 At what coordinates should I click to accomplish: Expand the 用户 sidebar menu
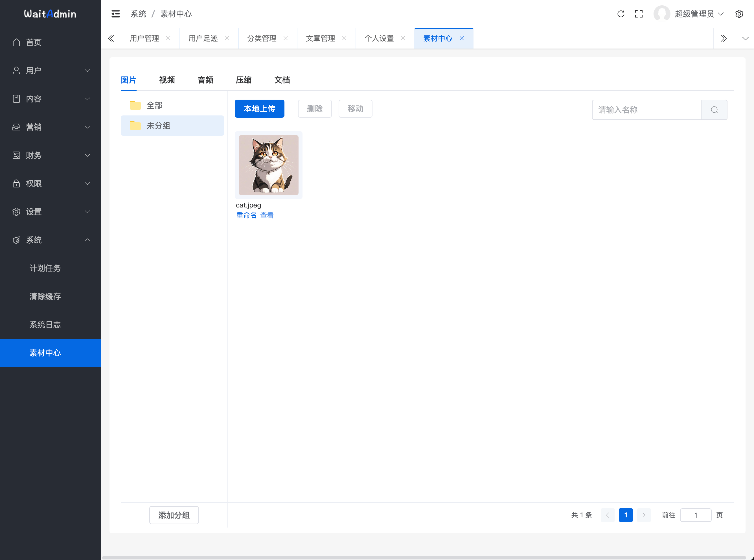coord(51,71)
